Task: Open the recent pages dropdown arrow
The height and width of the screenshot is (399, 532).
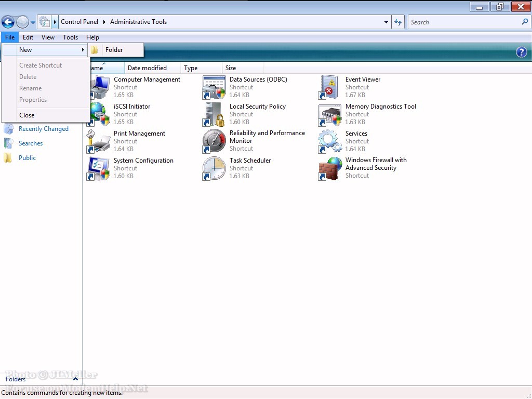Action: tap(33, 22)
